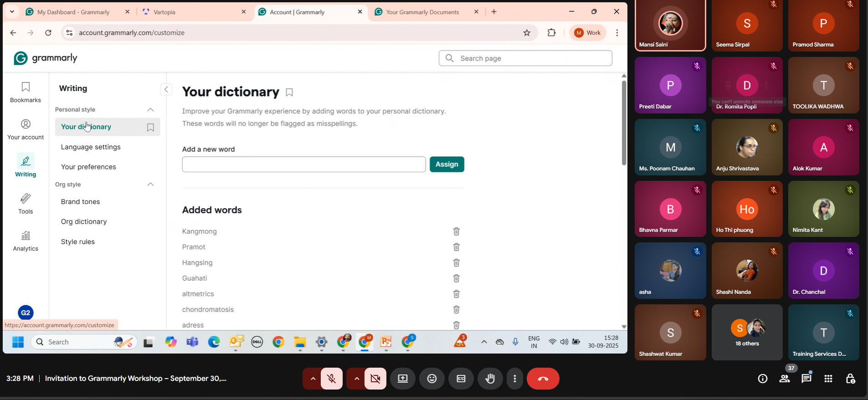
Task: Open Org dictionary link
Action: click(x=84, y=222)
